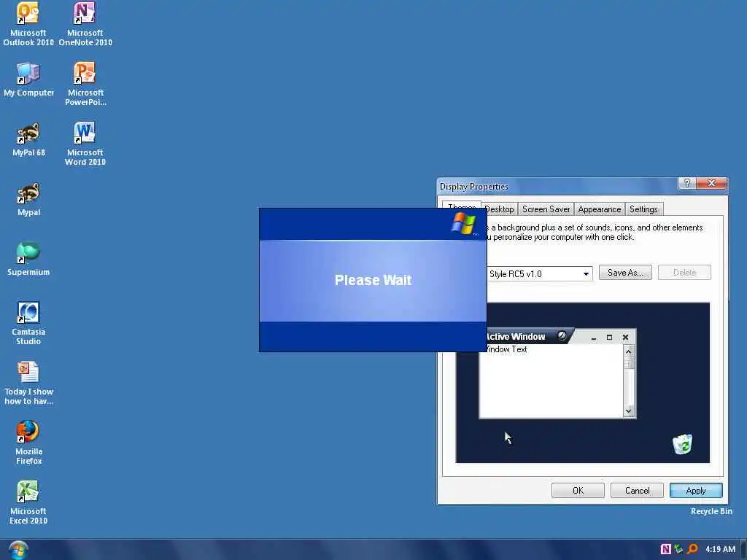Click the Save As... button

(625, 273)
